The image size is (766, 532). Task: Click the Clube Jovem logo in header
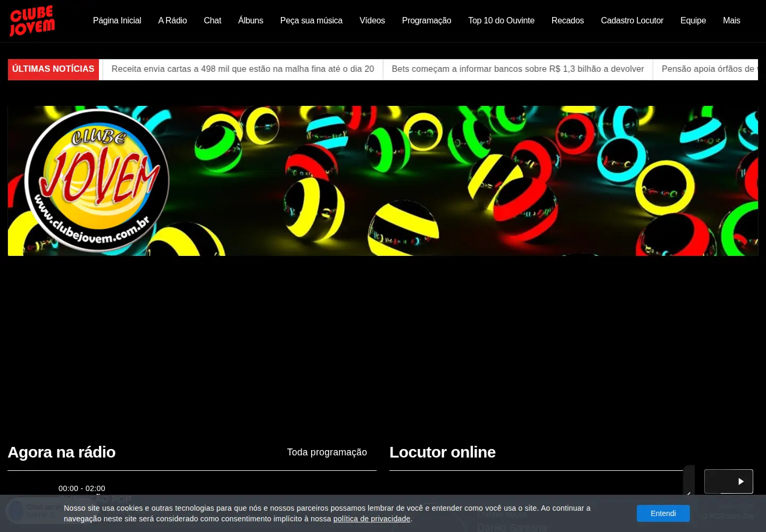[x=32, y=21]
